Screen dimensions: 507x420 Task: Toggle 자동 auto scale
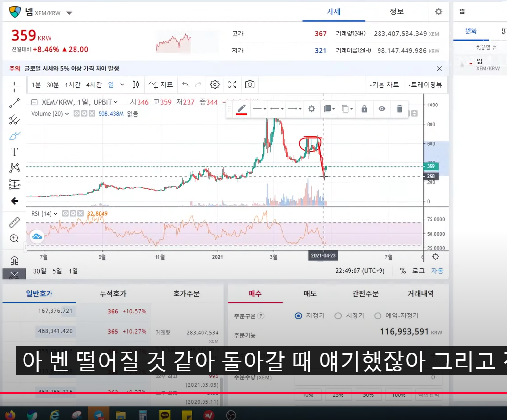coord(437,271)
